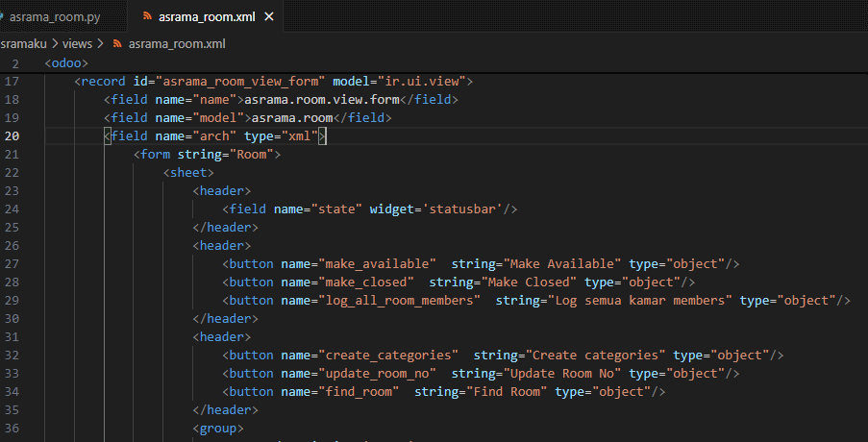Click the model "ir.ui.view" value
868x442 pixels.
pyautogui.click(x=422, y=82)
